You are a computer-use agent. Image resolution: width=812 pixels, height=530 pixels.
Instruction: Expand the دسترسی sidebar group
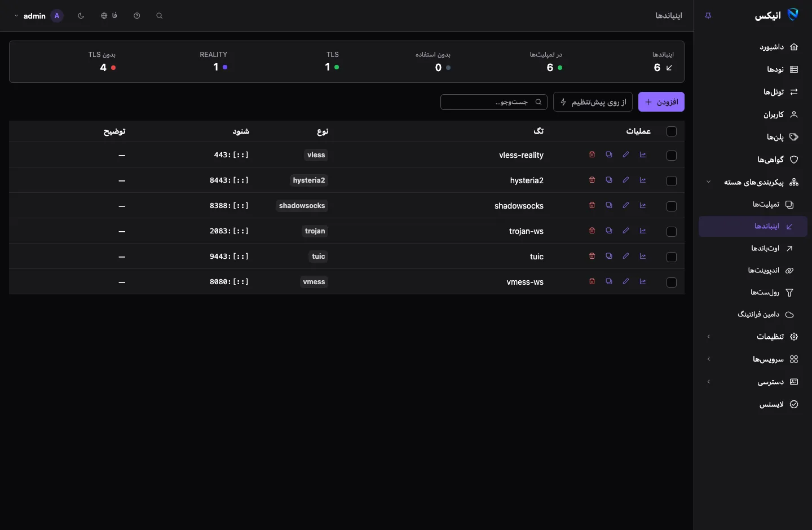(753, 382)
